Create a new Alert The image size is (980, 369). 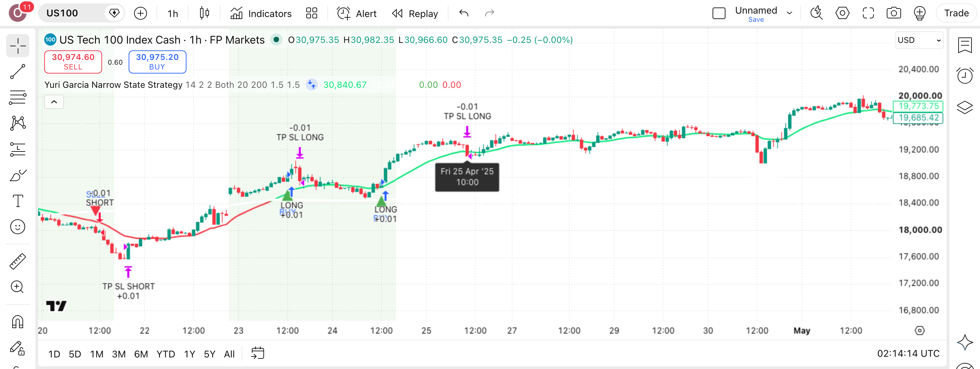357,14
